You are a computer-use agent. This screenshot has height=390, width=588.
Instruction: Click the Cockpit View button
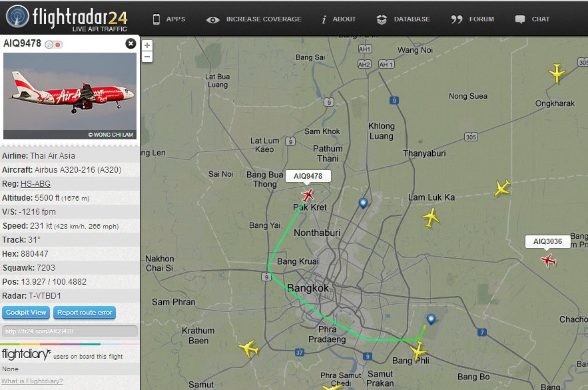pos(26,312)
